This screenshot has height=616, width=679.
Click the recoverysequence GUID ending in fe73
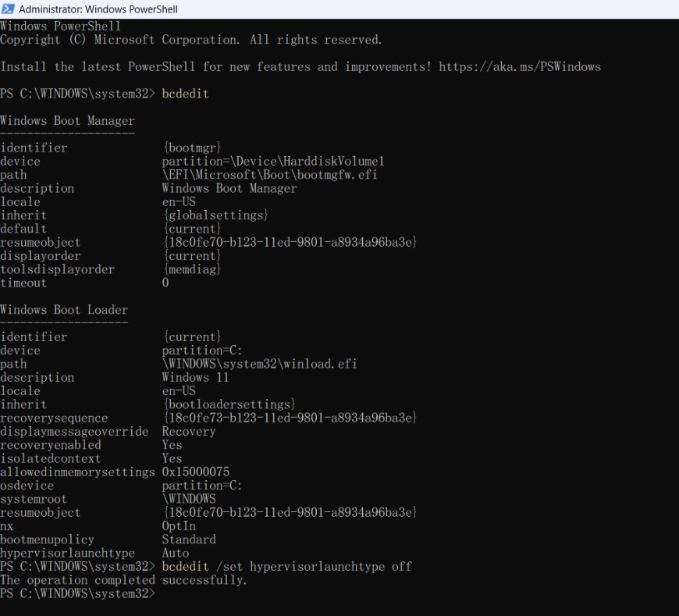click(290, 418)
